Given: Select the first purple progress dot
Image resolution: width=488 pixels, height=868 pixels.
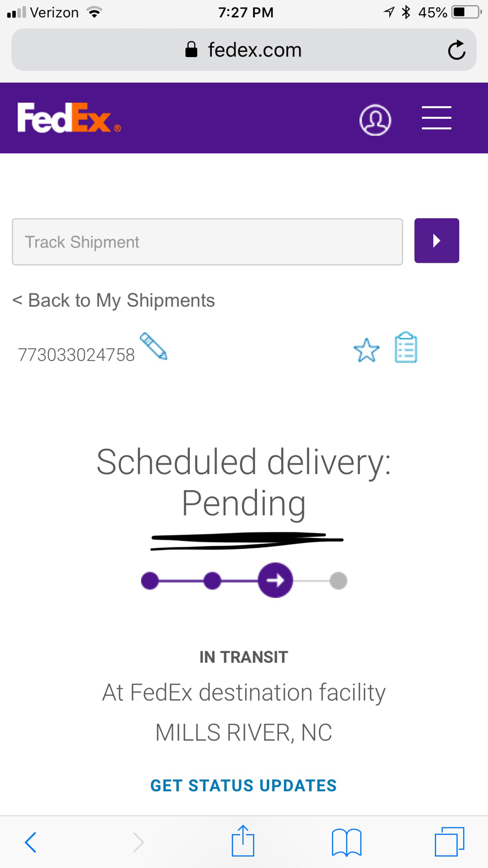Looking at the screenshot, I should [x=150, y=580].
